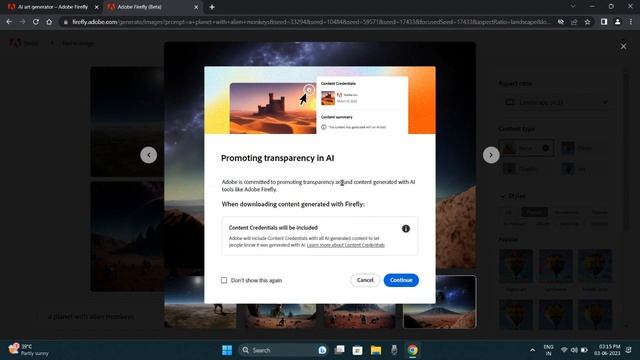Open weather widget showing Partly sunny
The width and height of the screenshot is (640, 360).
tap(29, 350)
